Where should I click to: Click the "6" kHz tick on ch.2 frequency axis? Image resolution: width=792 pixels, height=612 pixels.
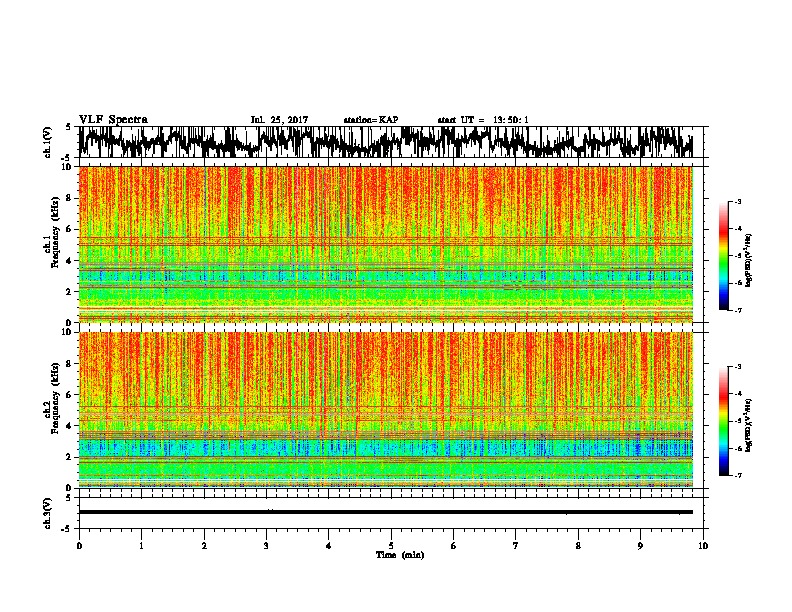69,395
